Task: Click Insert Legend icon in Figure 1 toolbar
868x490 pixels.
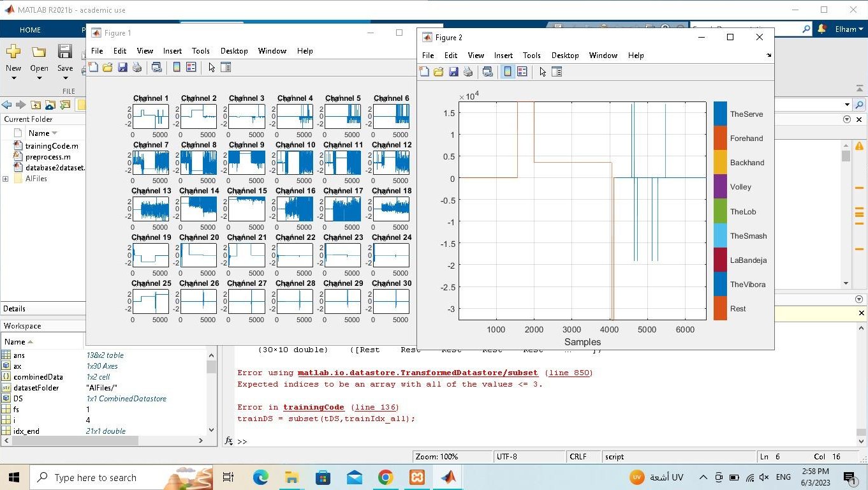Action: click(191, 68)
